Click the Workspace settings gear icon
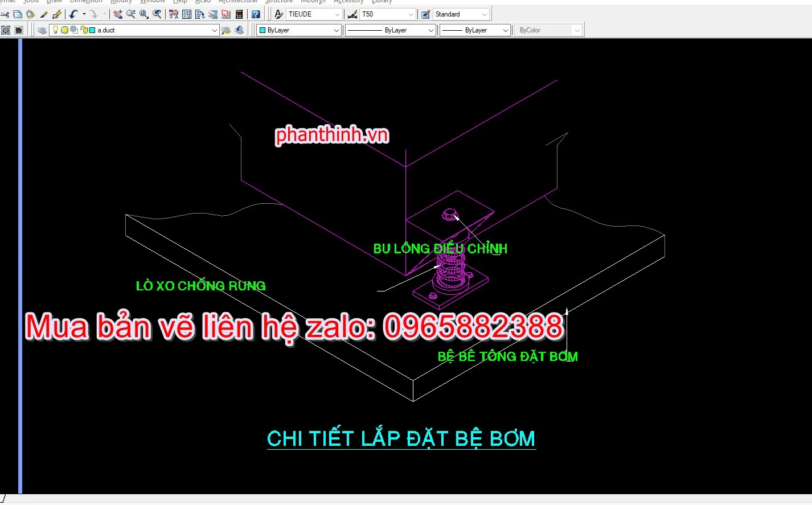 coord(6,30)
